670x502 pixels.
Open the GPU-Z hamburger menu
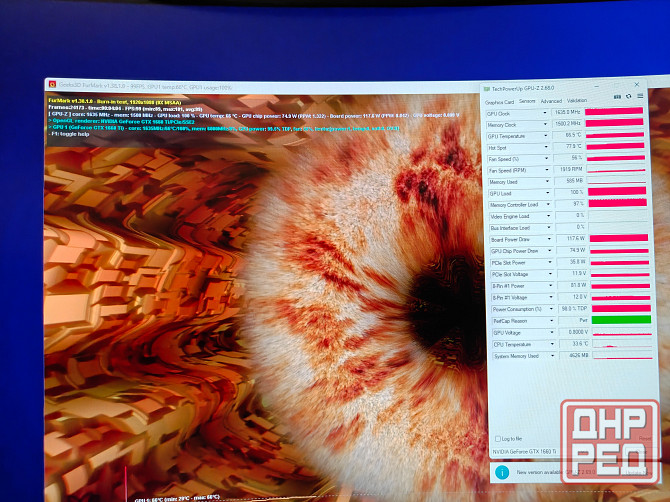(x=640, y=97)
